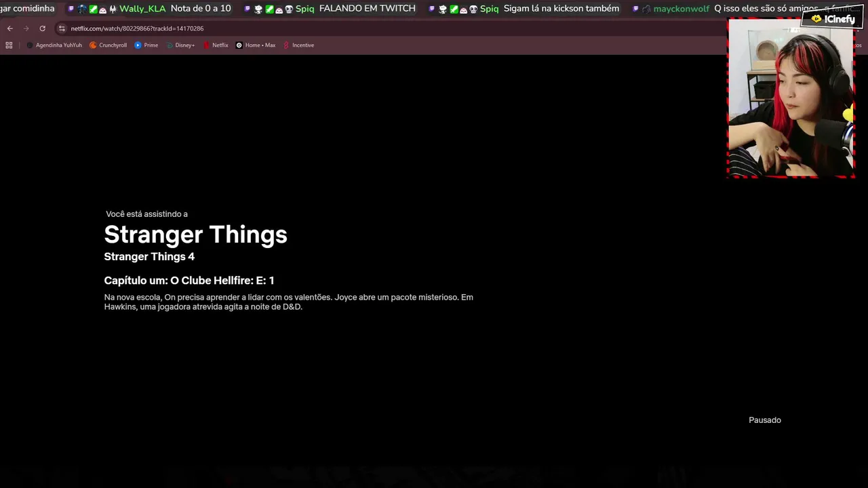Open the Agendinha YuhYuh bookmark
The height and width of the screenshot is (488, 868).
click(54, 45)
